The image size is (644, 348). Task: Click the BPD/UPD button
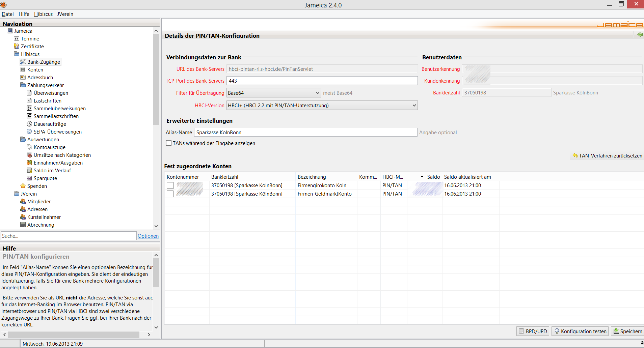[533, 331]
